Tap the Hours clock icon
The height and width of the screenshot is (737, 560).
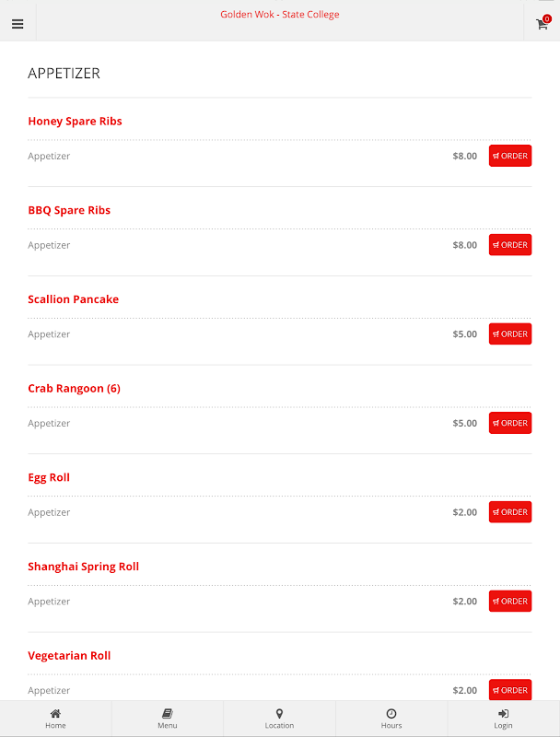[x=391, y=714]
